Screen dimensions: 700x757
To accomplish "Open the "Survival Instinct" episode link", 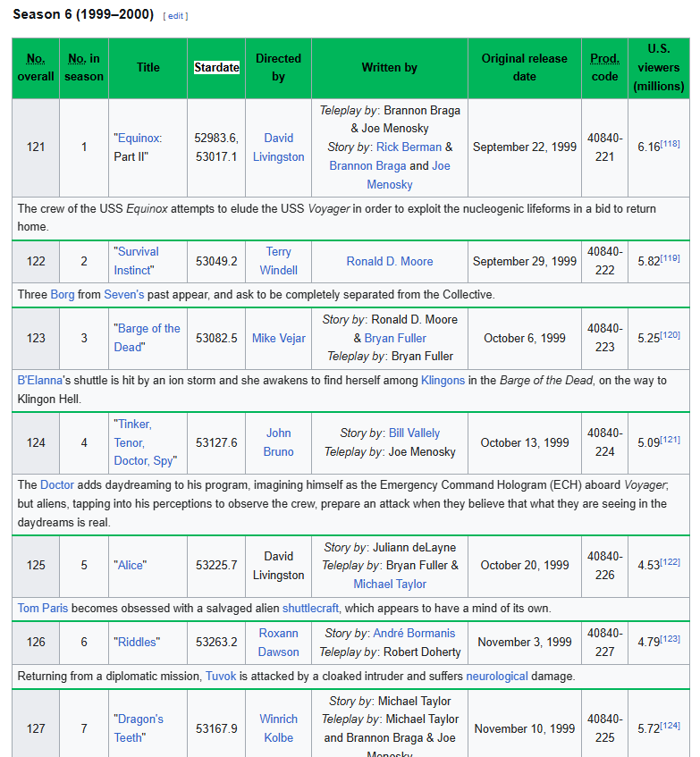I will tap(136, 261).
